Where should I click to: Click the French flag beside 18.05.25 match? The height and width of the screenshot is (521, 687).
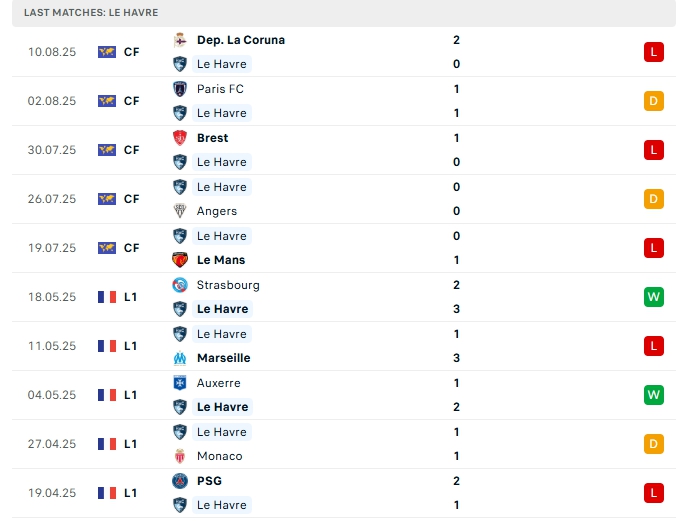[x=107, y=297]
